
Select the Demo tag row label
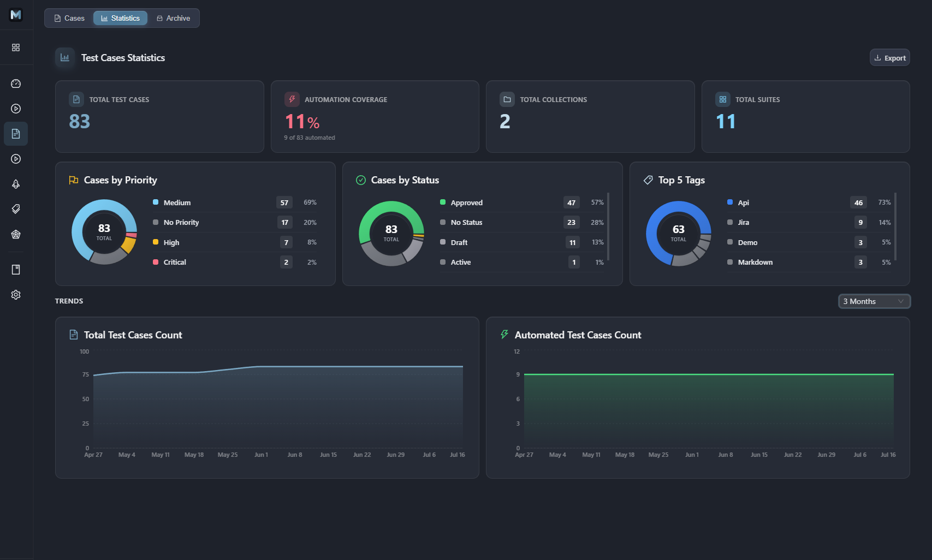[747, 242]
